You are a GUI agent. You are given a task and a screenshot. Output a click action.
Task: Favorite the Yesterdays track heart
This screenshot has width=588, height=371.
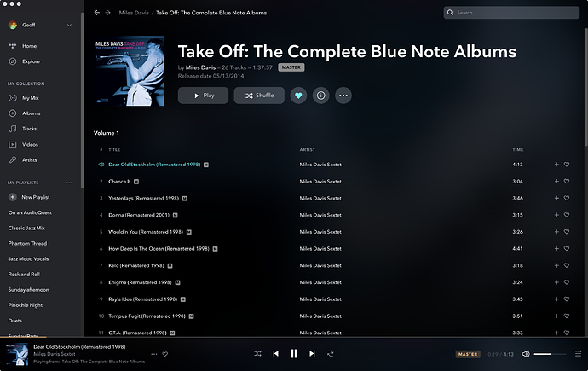(x=567, y=198)
